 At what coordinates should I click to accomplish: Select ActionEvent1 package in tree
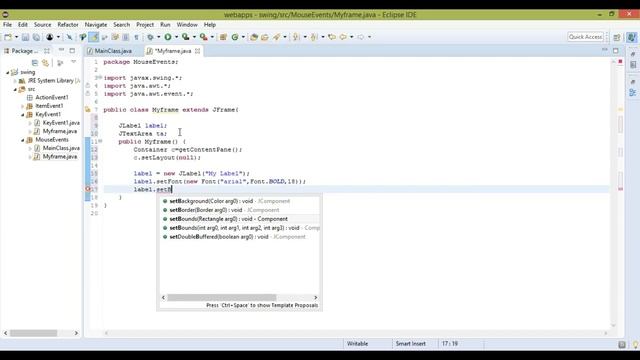(x=52, y=98)
